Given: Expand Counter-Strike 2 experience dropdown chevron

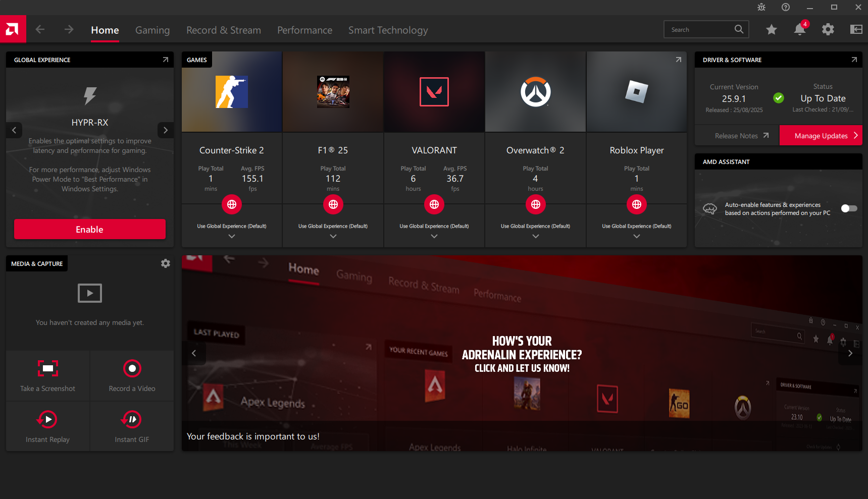Looking at the screenshot, I should pyautogui.click(x=232, y=236).
